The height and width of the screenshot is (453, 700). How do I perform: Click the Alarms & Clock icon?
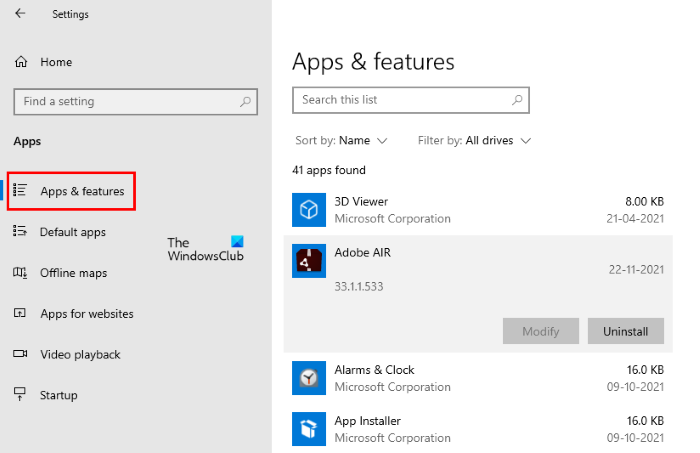pyautogui.click(x=308, y=378)
